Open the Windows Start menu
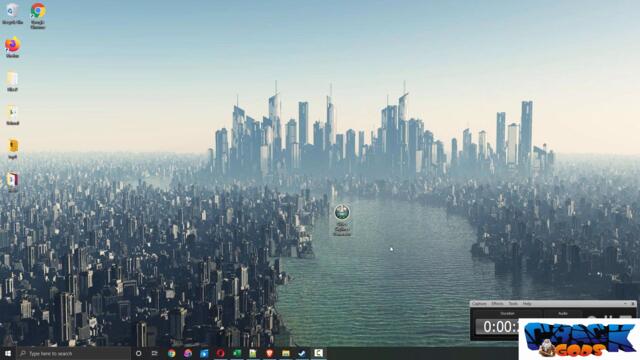 tap(8, 353)
